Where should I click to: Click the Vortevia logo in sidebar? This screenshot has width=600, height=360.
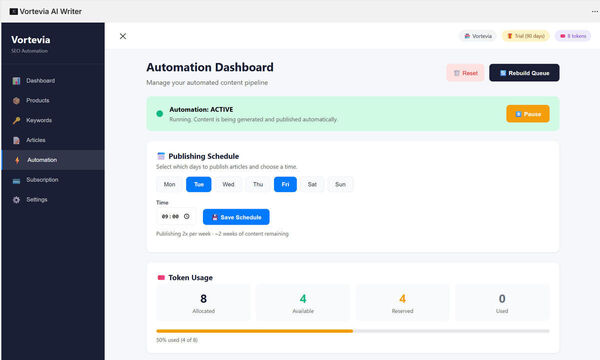pos(31,40)
